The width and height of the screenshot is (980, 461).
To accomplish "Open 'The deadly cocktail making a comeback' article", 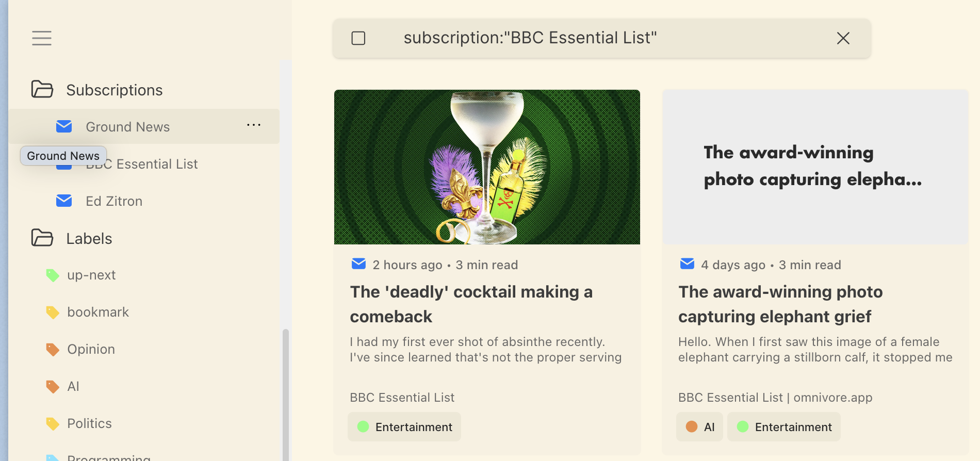I will pos(471,304).
